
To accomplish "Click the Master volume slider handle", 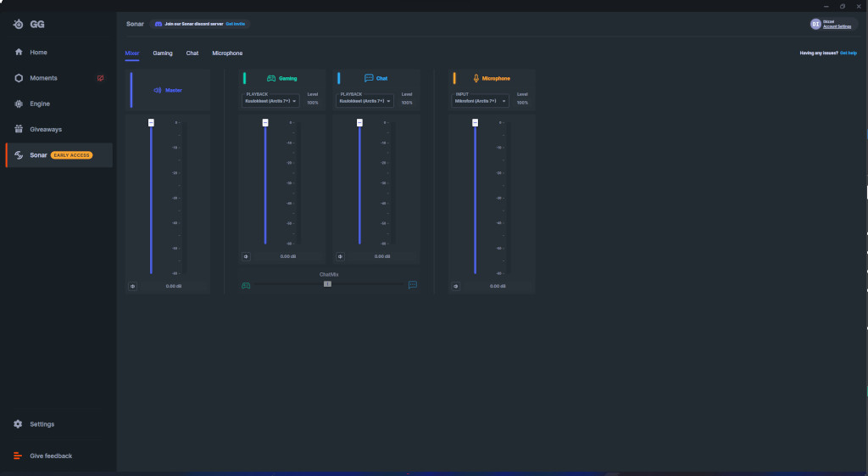I will pos(151,122).
